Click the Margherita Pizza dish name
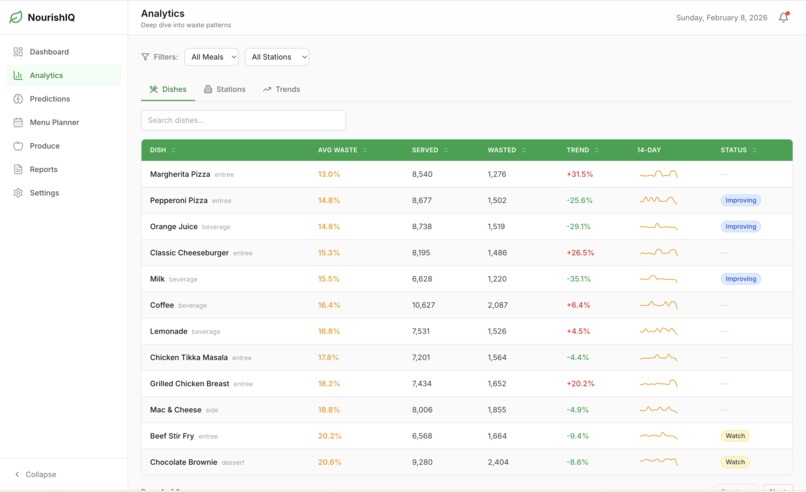 pos(180,174)
